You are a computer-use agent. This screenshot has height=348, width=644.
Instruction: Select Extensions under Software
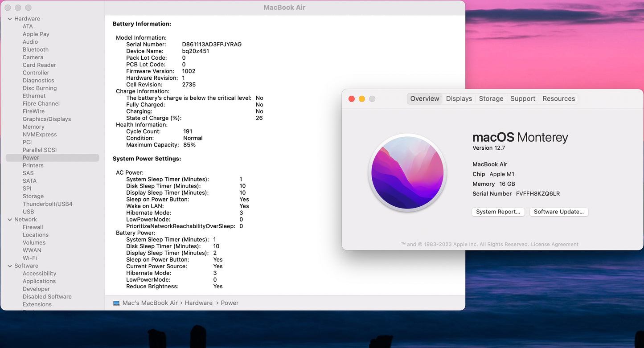(37, 305)
